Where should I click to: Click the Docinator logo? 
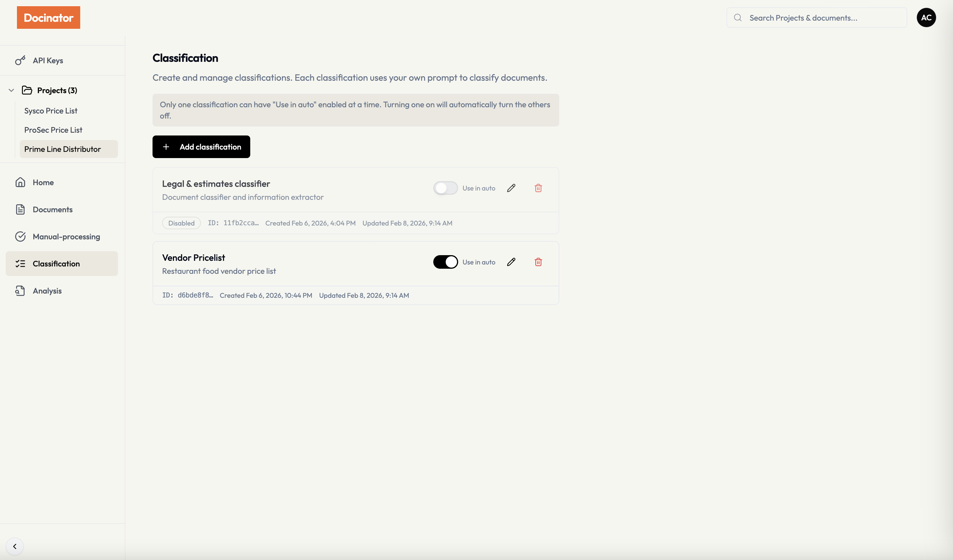coord(48,17)
